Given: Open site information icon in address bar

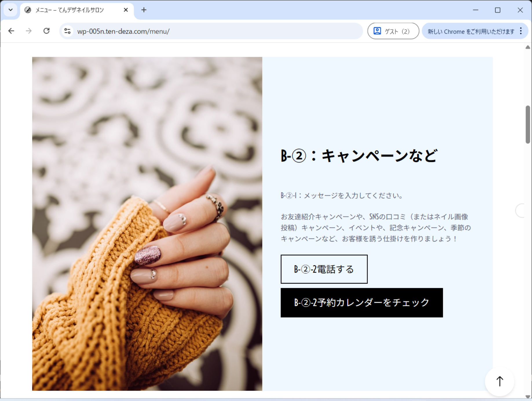Looking at the screenshot, I should [x=67, y=31].
